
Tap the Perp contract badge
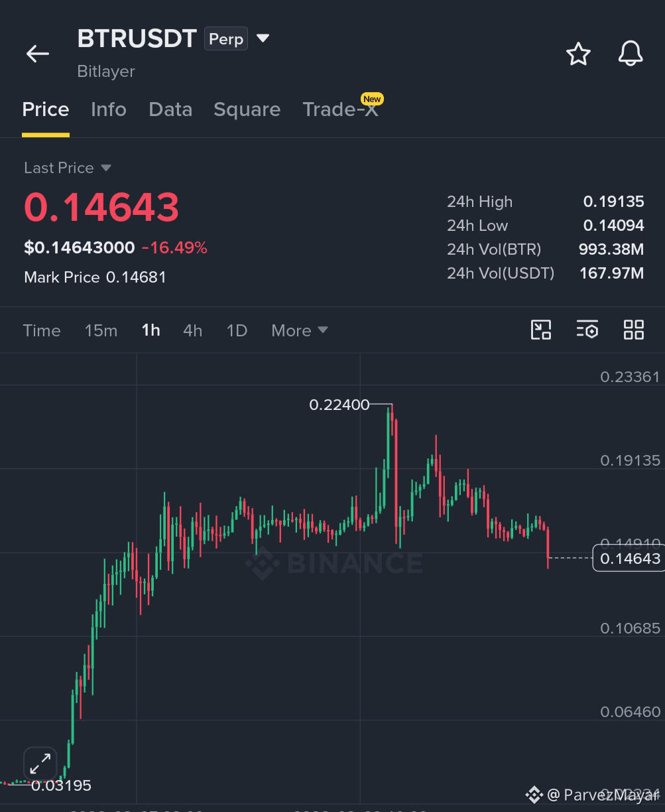click(226, 39)
